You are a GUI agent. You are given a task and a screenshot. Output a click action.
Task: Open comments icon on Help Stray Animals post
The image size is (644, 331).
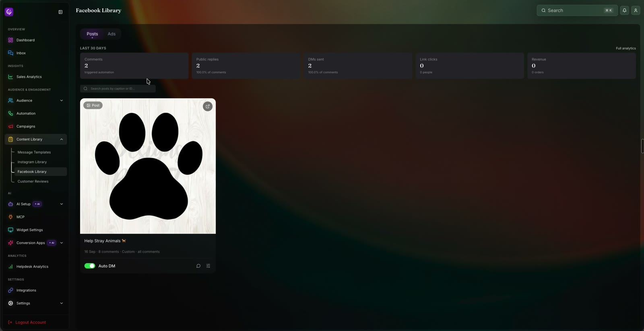198,266
